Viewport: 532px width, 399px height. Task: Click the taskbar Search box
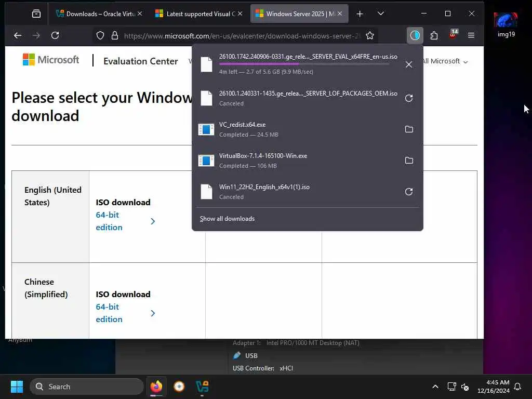[x=87, y=387]
